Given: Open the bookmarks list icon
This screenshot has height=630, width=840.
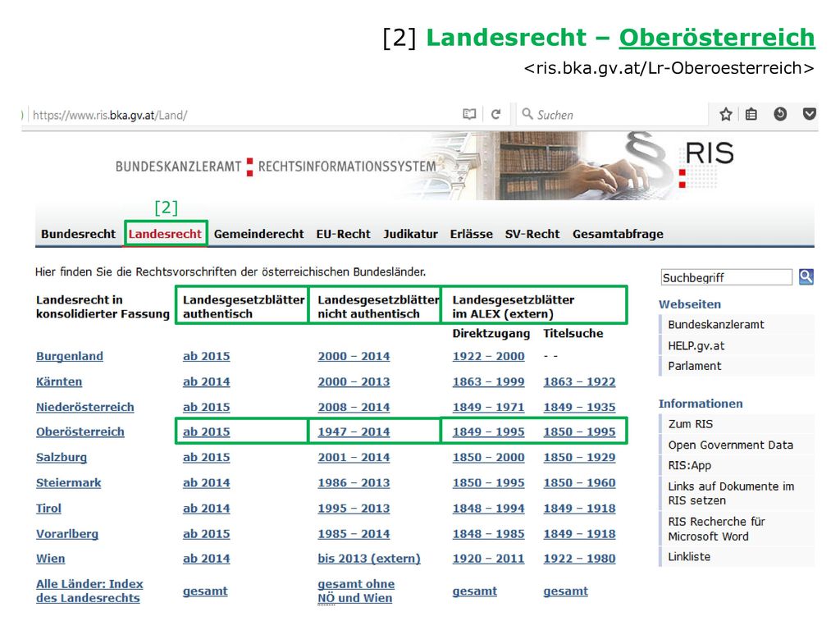Looking at the screenshot, I should (x=751, y=114).
